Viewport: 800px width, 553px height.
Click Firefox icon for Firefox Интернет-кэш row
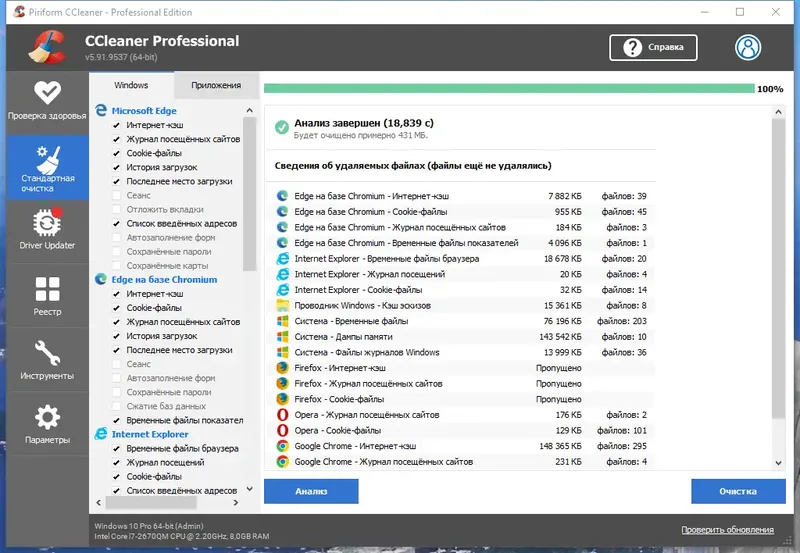click(x=282, y=368)
